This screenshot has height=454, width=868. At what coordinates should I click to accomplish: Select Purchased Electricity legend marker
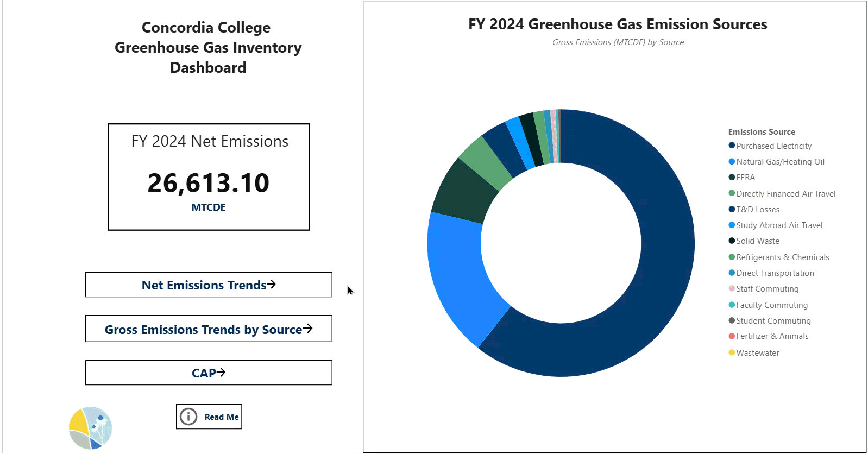(732, 146)
